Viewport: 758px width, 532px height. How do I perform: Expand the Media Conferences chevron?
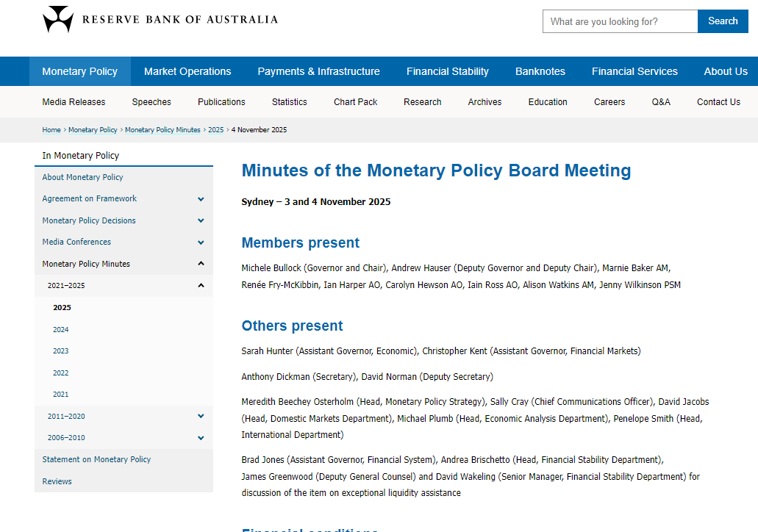coord(201,242)
